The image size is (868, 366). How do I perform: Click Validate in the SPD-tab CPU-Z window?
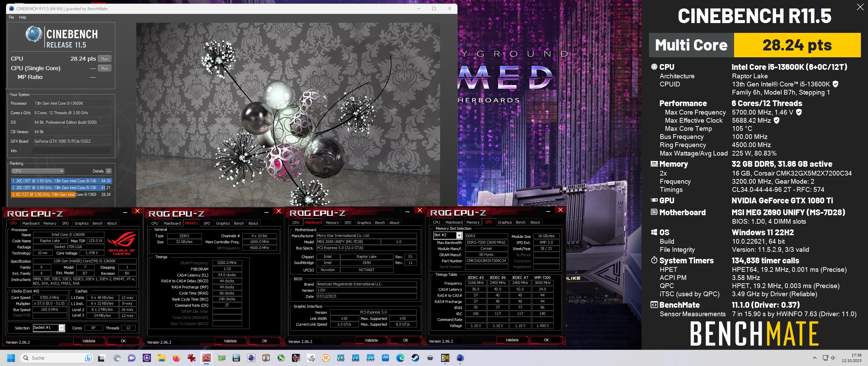[x=512, y=340]
